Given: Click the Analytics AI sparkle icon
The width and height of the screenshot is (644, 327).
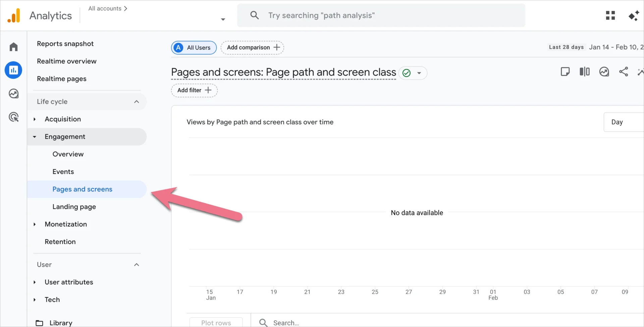Looking at the screenshot, I should point(634,15).
